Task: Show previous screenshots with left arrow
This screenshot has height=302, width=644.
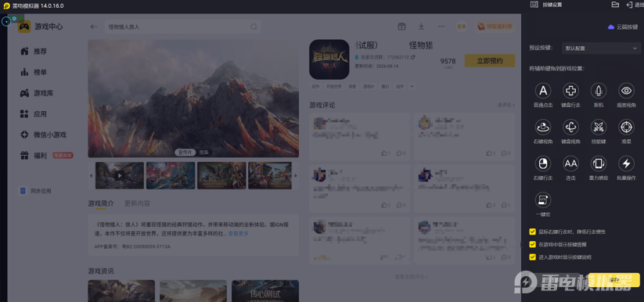Action: [x=92, y=175]
